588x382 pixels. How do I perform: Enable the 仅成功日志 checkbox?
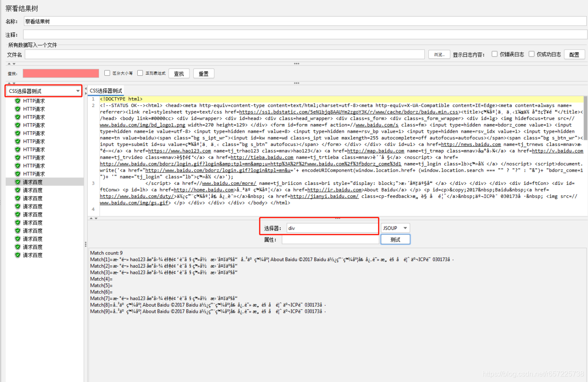531,54
